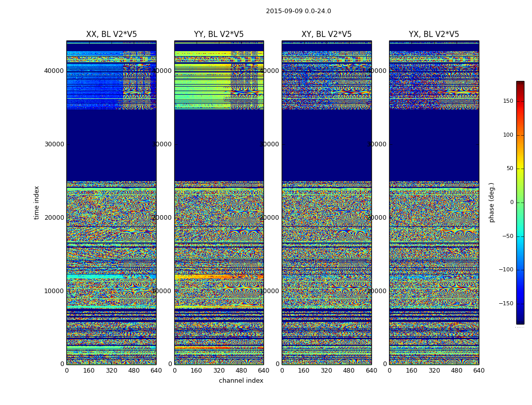Select the YY, BL V2*V5 subplot title

(x=219, y=34)
